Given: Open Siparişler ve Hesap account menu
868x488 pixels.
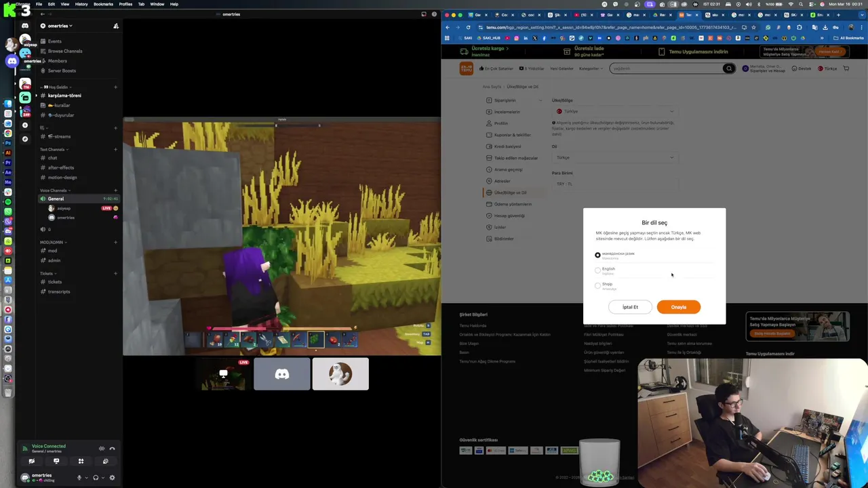Looking at the screenshot, I should (x=764, y=68).
